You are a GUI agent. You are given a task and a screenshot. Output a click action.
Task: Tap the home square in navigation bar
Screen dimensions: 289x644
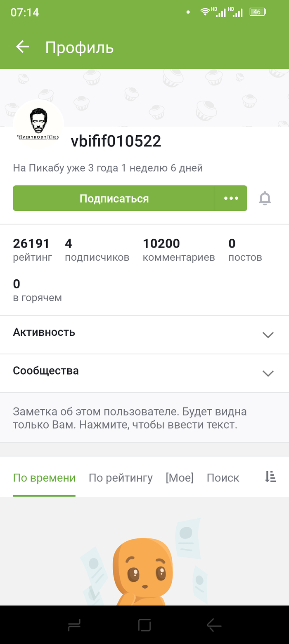pos(144,625)
